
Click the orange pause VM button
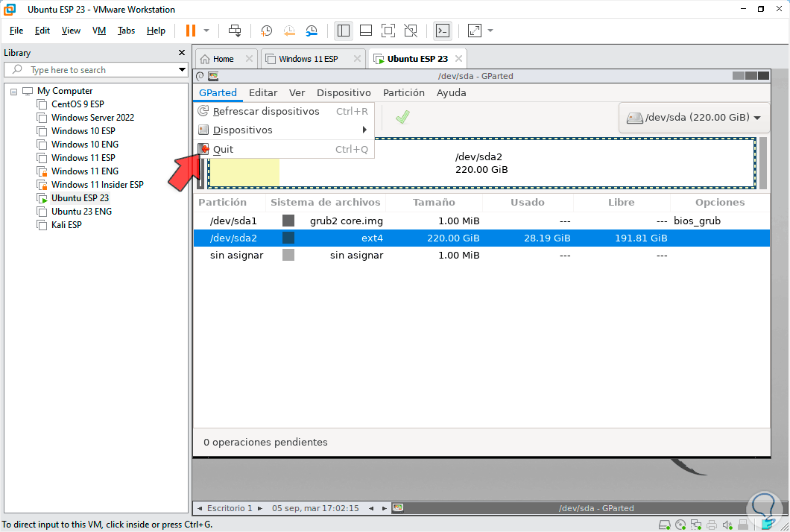191,31
